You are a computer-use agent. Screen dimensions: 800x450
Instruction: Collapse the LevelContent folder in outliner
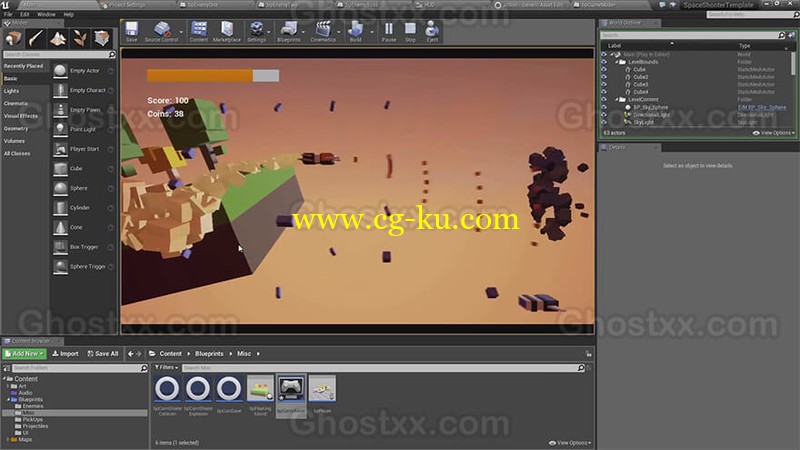click(616, 99)
